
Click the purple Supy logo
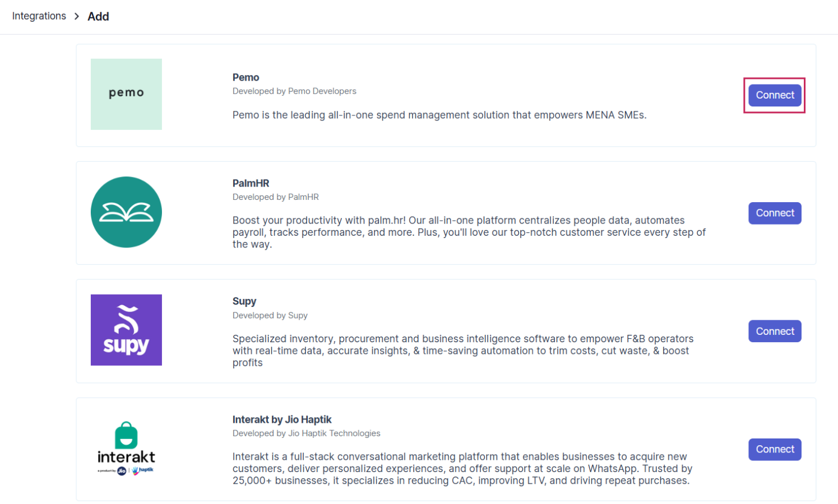coord(126,330)
